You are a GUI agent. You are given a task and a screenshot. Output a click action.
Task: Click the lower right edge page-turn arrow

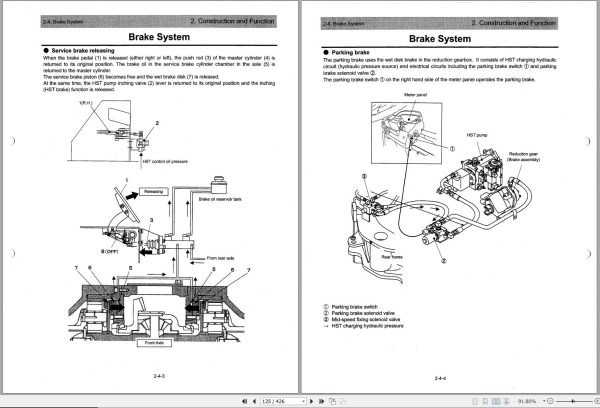(x=588, y=253)
